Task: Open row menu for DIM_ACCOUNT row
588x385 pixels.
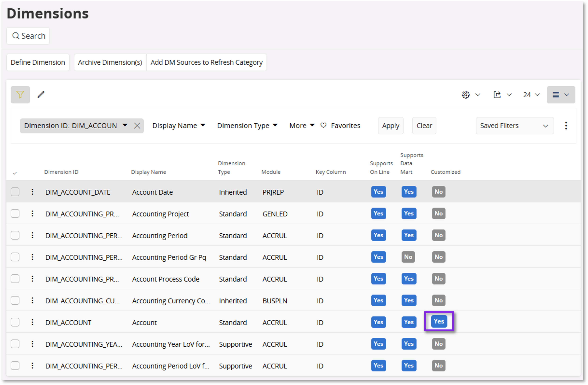Action: click(x=32, y=322)
